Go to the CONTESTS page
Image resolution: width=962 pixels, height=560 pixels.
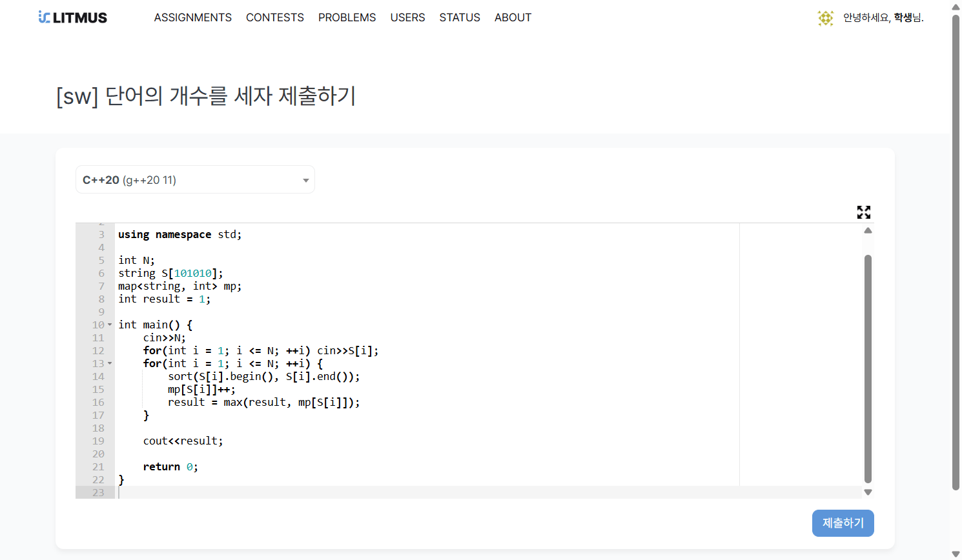274,17
